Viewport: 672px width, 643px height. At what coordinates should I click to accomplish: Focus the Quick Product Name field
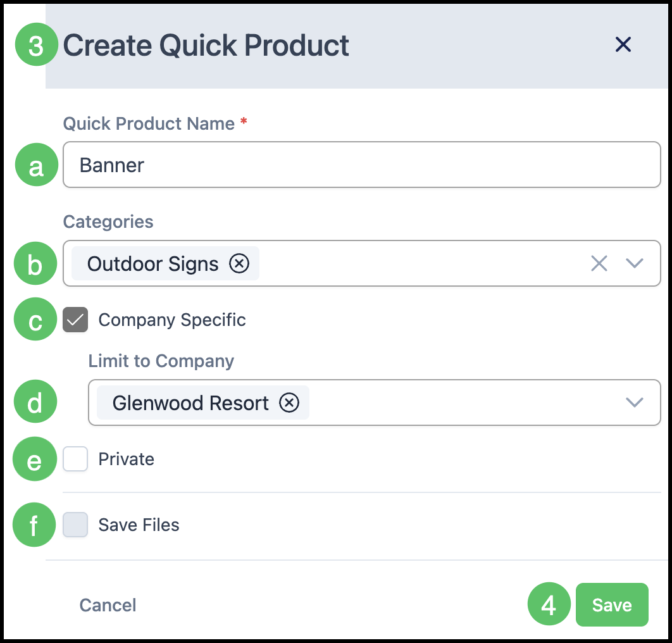click(362, 165)
